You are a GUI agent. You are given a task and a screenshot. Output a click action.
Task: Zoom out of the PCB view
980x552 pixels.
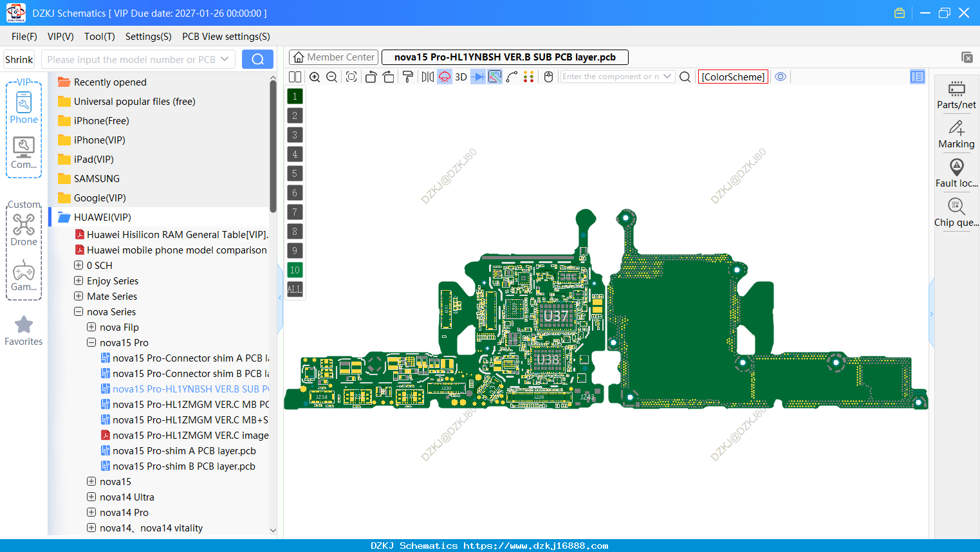(332, 77)
